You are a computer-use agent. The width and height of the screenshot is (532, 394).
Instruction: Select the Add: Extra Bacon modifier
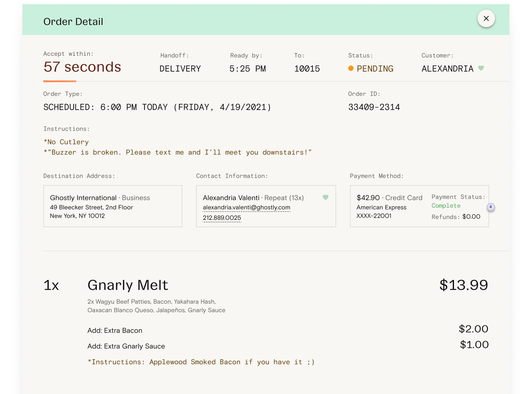pos(115,331)
